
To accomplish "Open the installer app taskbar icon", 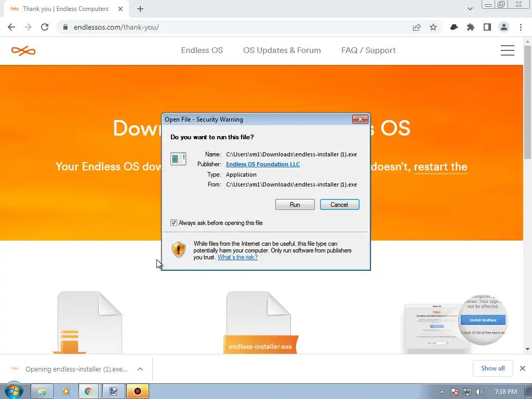I will [113, 392].
